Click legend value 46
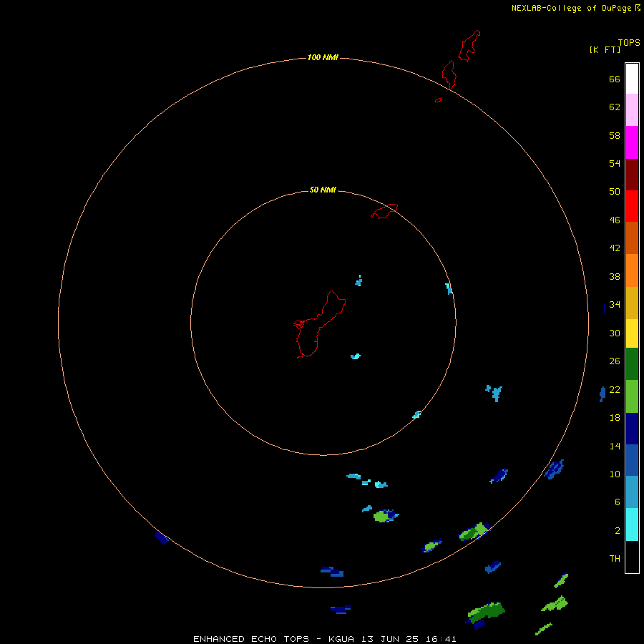Image resolution: width=644 pixels, height=644 pixels. [615, 220]
